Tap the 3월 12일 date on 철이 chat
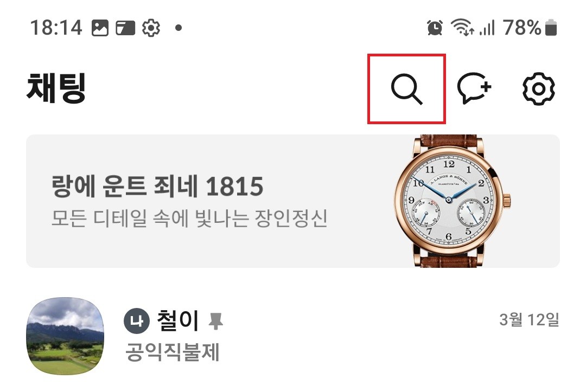The image size is (586, 392). coord(529,320)
